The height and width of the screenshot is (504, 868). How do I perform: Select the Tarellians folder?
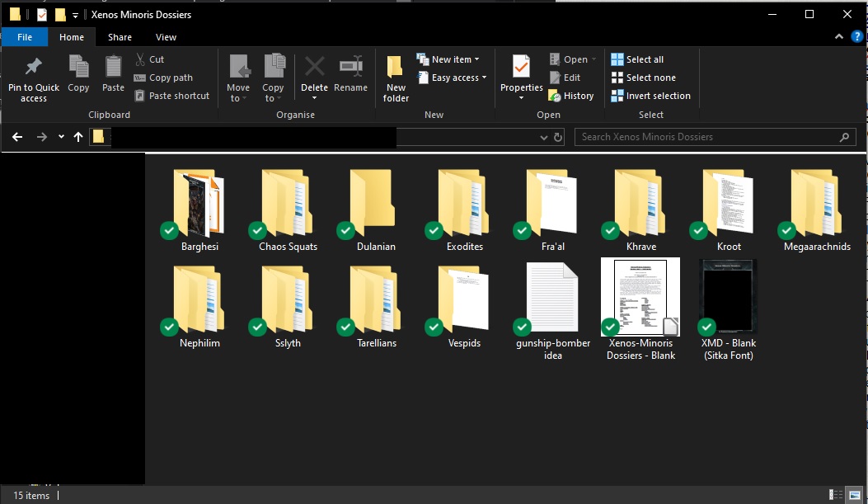[x=376, y=307]
